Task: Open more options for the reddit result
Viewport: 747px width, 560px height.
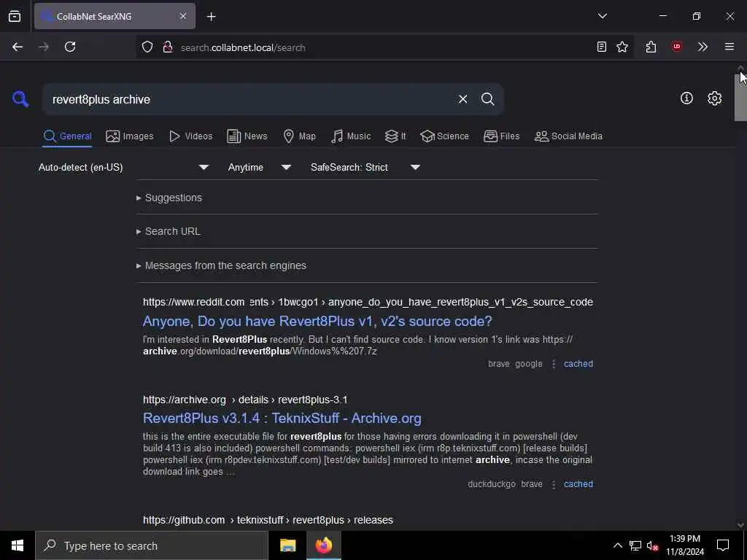Action: coord(554,364)
